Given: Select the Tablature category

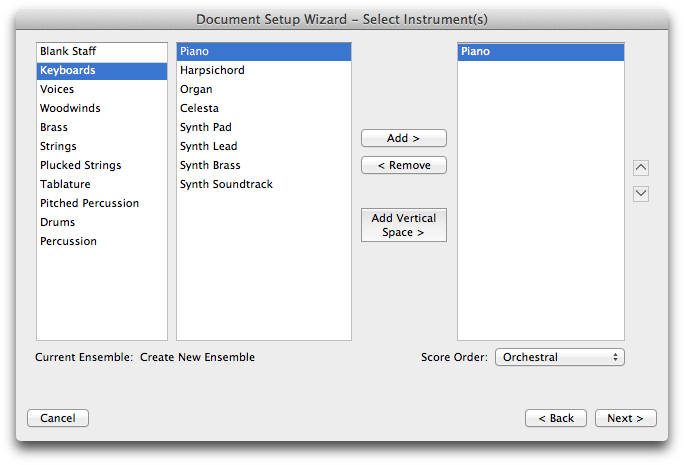Looking at the screenshot, I should pos(102,184).
